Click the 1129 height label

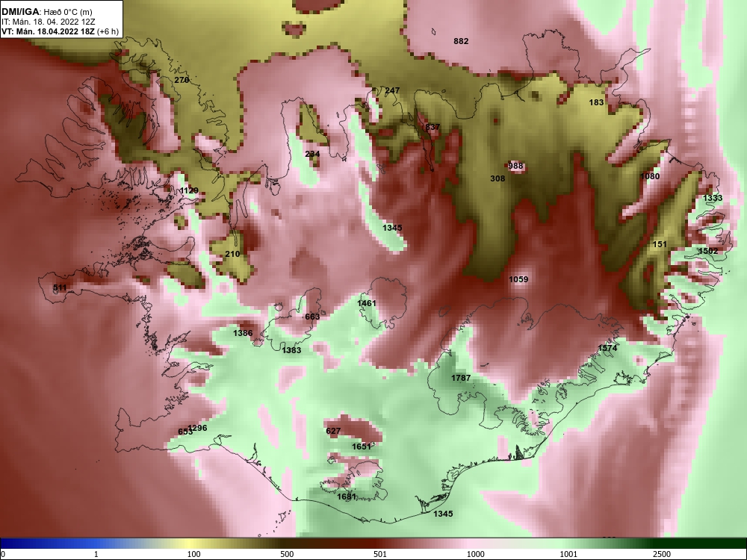189,191
